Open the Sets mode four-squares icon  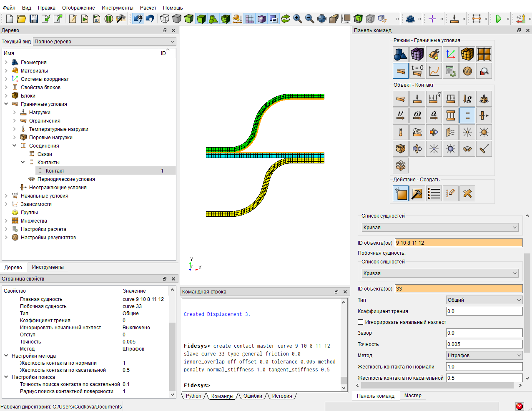(484, 54)
